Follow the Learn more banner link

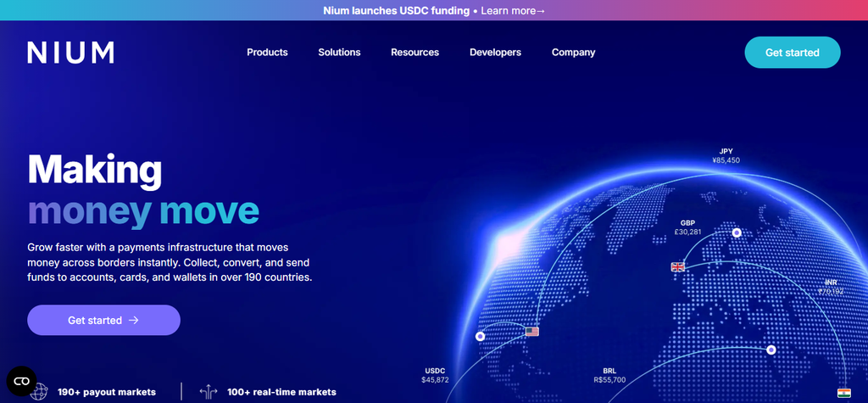(x=513, y=10)
